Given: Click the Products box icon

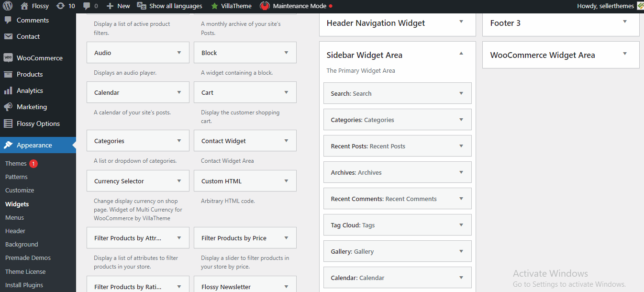Looking at the screenshot, I should tap(8, 74).
